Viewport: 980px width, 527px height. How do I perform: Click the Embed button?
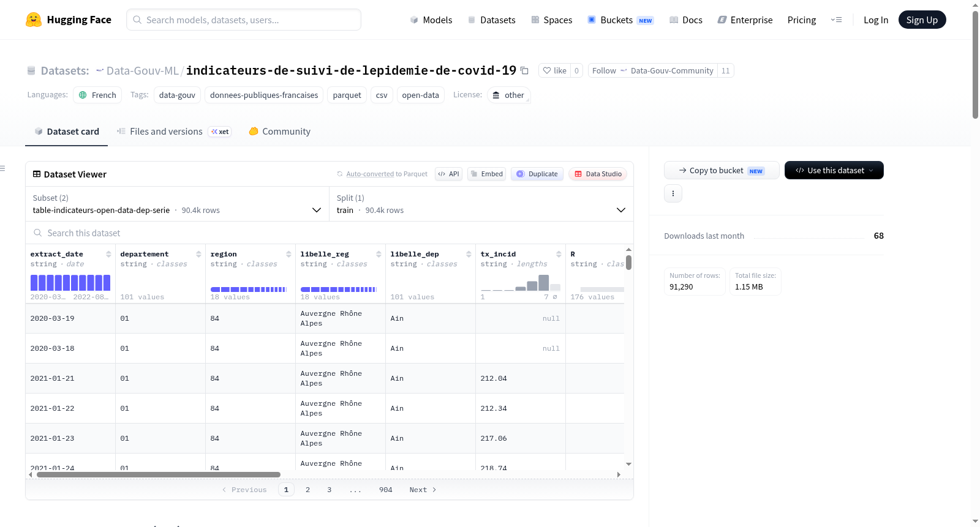(486, 174)
